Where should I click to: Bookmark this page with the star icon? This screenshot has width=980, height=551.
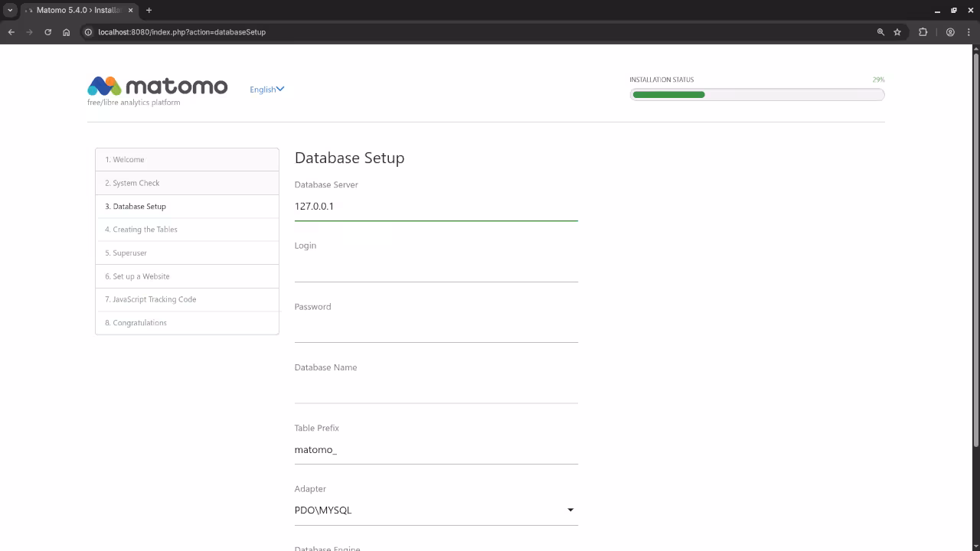[897, 32]
